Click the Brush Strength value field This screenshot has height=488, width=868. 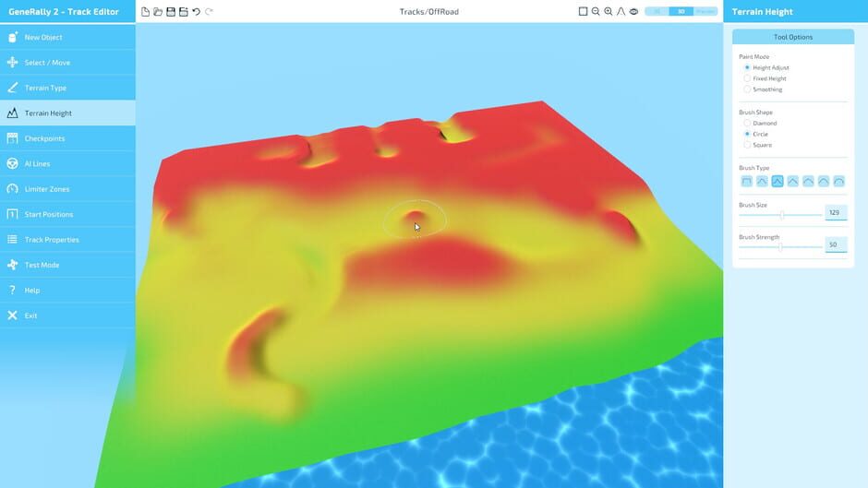pos(835,245)
